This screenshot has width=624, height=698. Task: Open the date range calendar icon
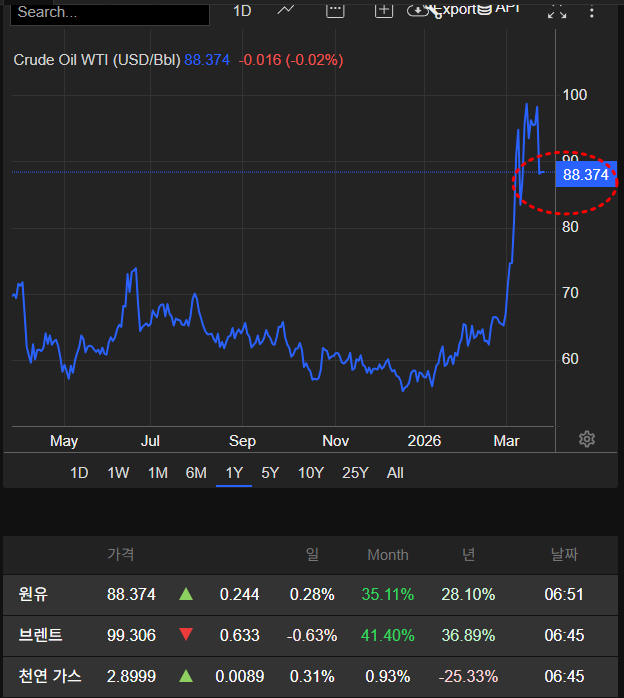pos(335,10)
